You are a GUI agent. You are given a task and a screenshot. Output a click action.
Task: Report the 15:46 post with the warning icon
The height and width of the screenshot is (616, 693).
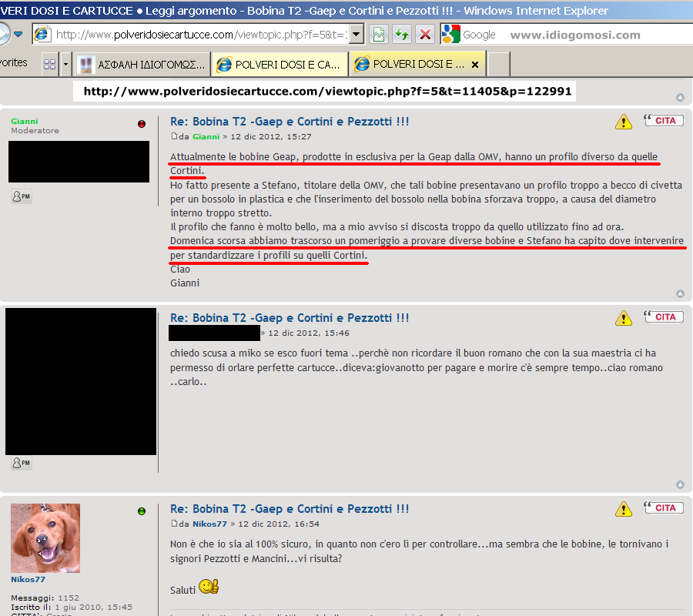[x=623, y=318]
